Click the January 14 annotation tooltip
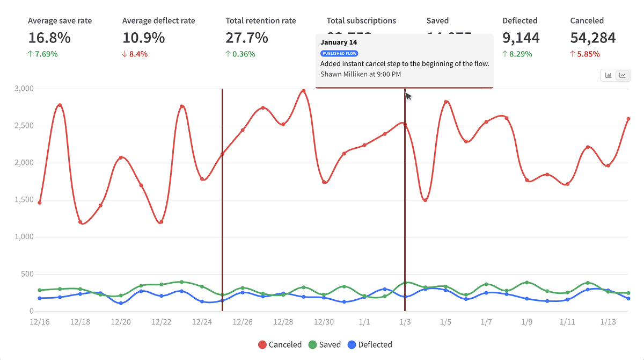This screenshot has height=360, width=644. (404, 59)
